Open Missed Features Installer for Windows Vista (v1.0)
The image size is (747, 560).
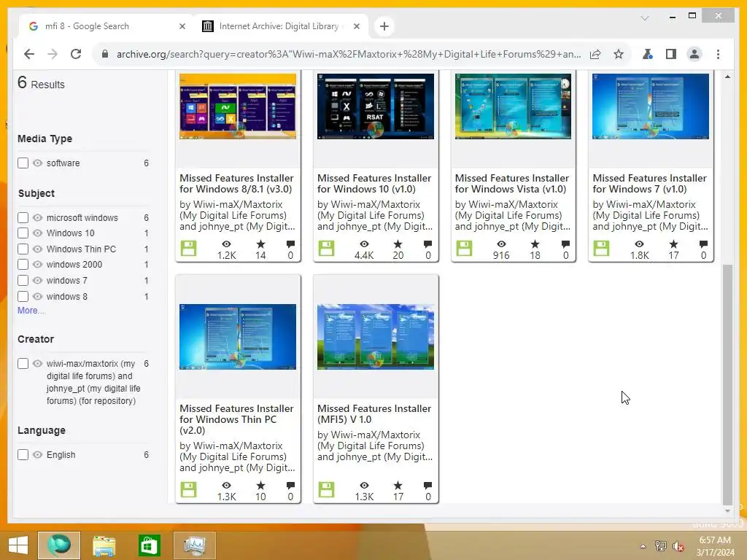click(511, 183)
